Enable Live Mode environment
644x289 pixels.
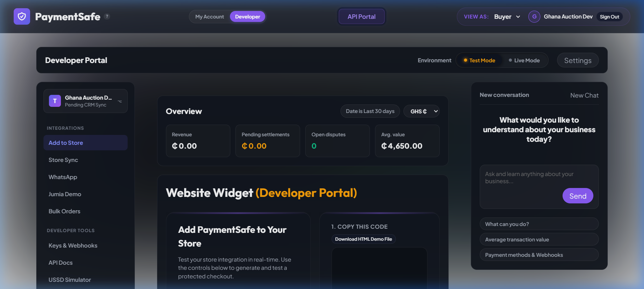(x=524, y=60)
